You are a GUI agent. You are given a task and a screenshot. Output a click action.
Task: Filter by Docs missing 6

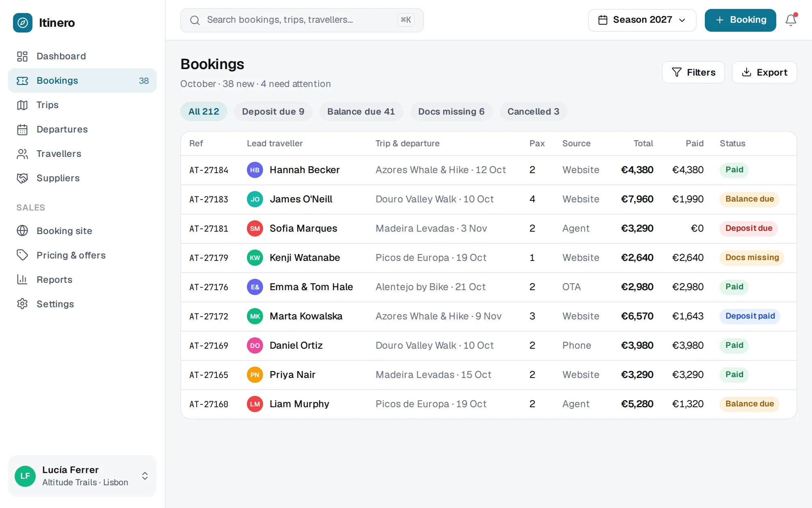click(x=451, y=111)
